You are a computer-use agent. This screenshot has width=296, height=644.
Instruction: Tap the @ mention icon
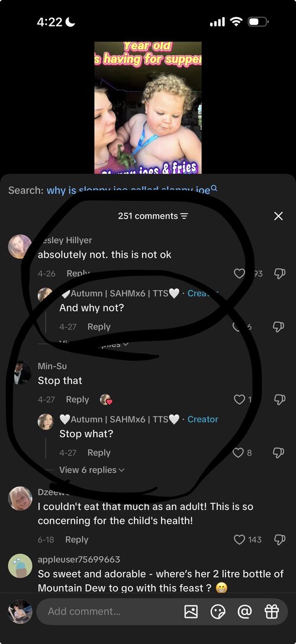point(244,611)
